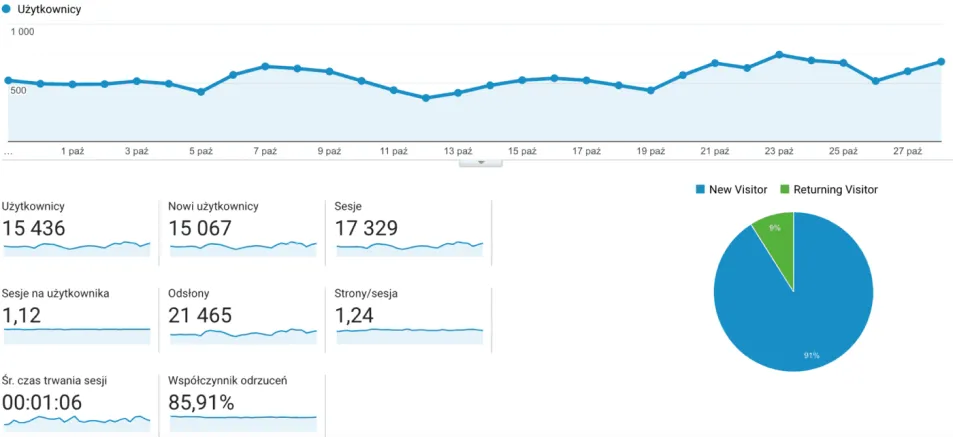
Task: Click the sparkline under 85,91%
Action: [x=243, y=424]
